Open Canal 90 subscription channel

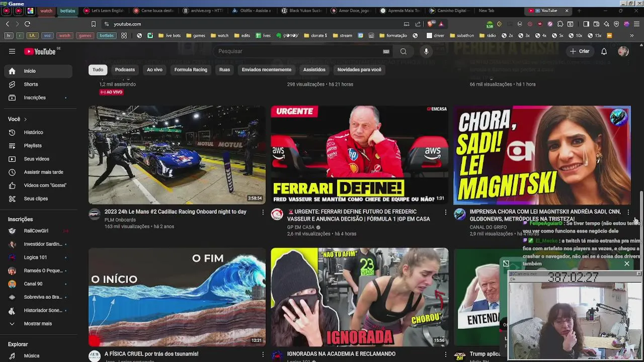tap(38, 284)
